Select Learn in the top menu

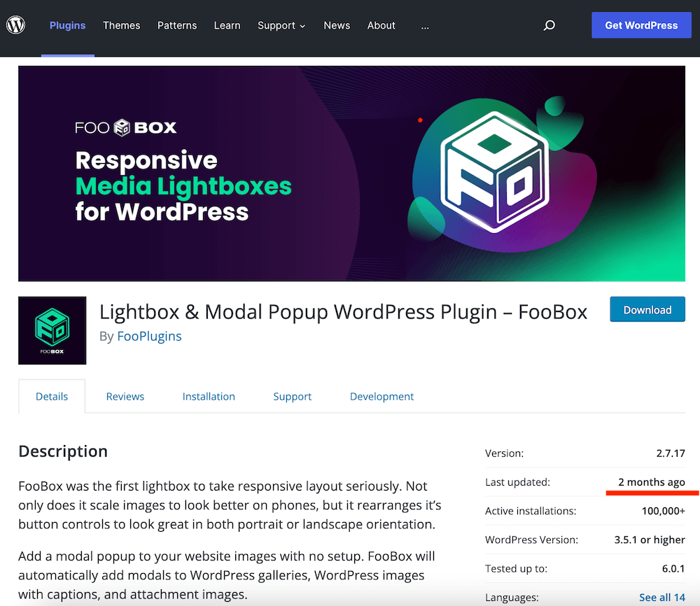tap(227, 25)
